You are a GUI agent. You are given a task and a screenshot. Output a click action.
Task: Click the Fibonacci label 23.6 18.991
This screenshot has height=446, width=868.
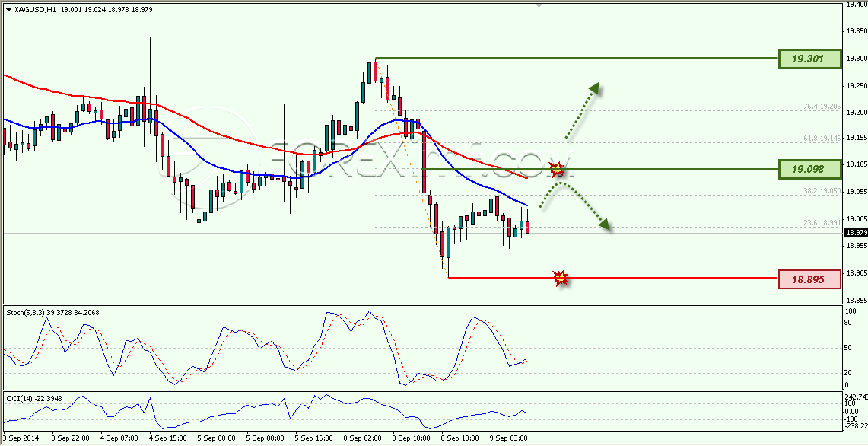(822, 223)
